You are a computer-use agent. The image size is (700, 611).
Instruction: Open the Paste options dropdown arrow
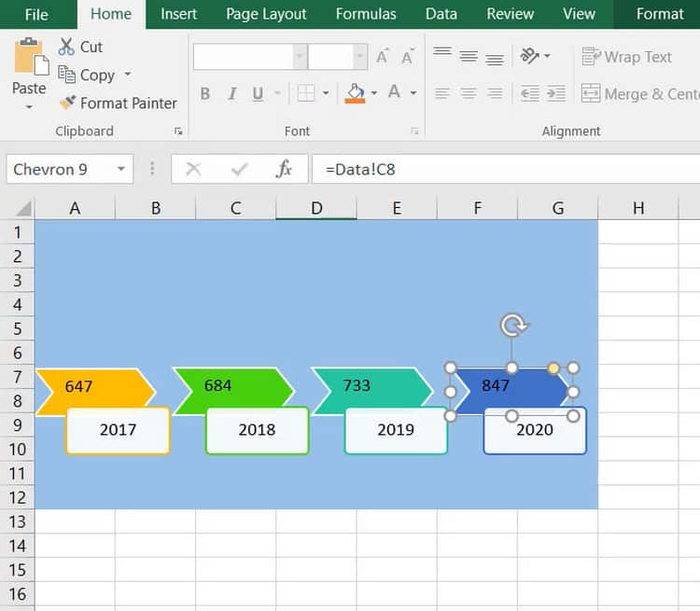pos(29,106)
